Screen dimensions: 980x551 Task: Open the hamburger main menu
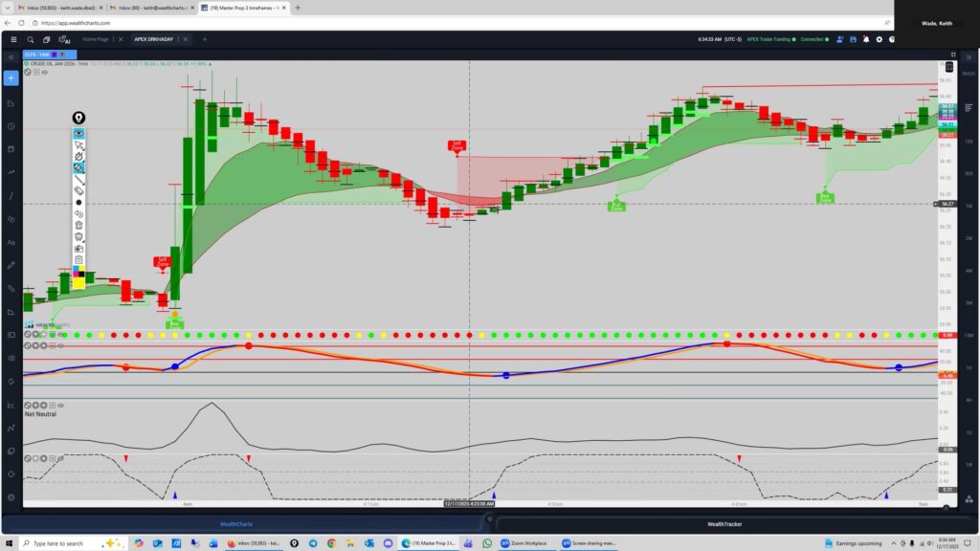[12, 39]
